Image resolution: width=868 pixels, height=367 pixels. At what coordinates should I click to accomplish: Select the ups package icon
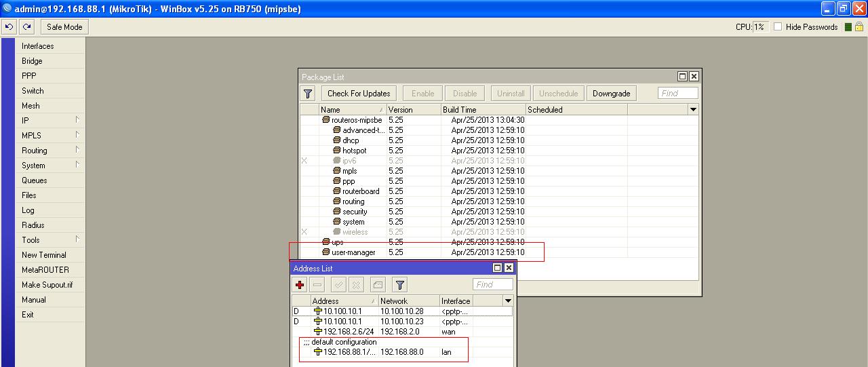click(x=326, y=242)
